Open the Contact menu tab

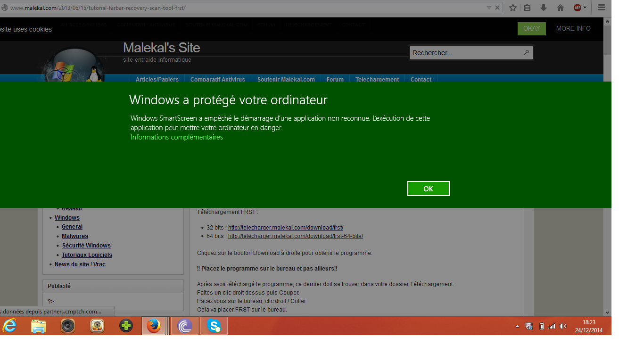click(421, 80)
